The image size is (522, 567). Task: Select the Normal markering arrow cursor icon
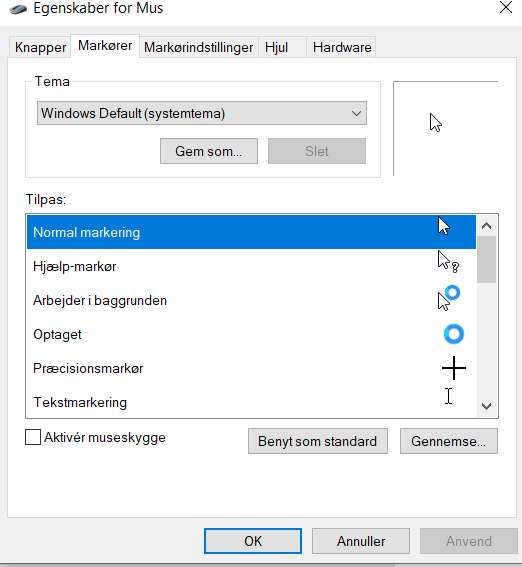444,226
